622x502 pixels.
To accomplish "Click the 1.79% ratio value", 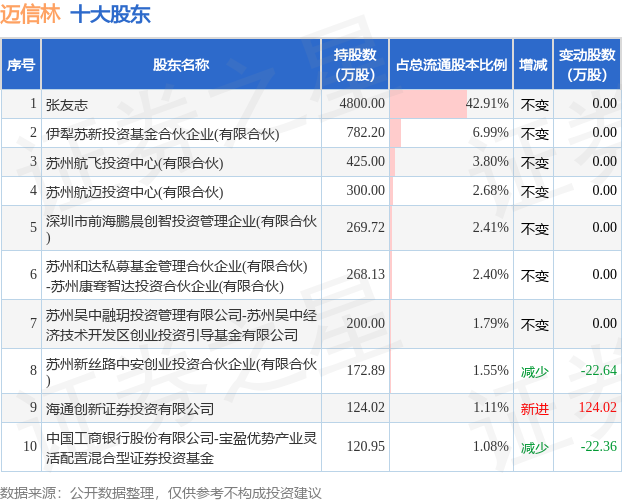I will [x=490, y=323].
